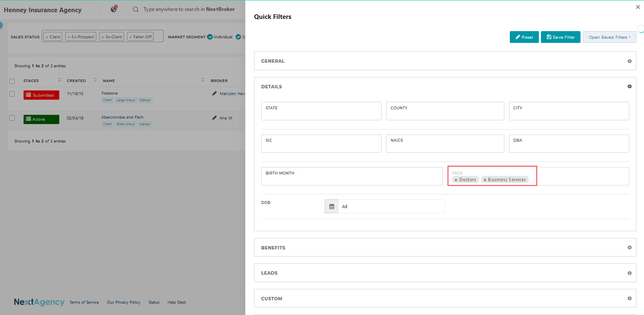Click into the NextBroker search box

click(189, 9)
